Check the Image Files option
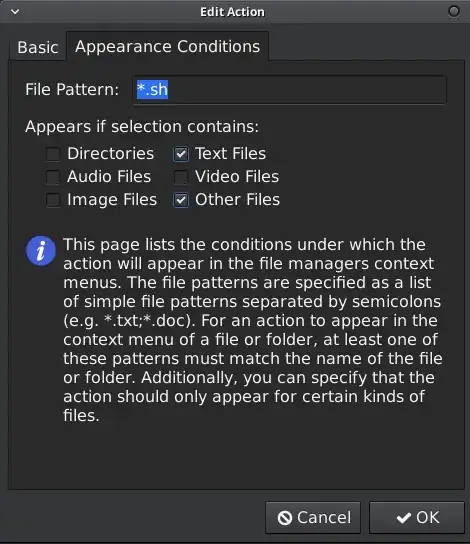 pos(53,200)
